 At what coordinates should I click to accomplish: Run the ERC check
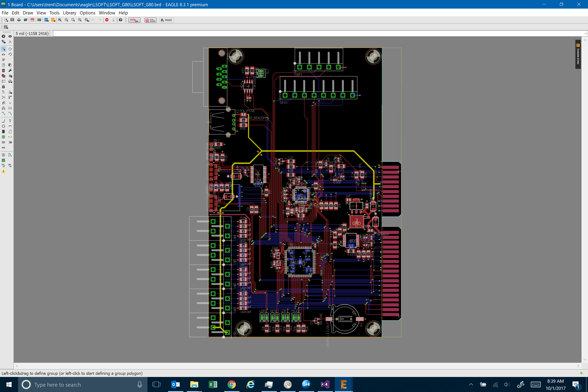(3, 165)
